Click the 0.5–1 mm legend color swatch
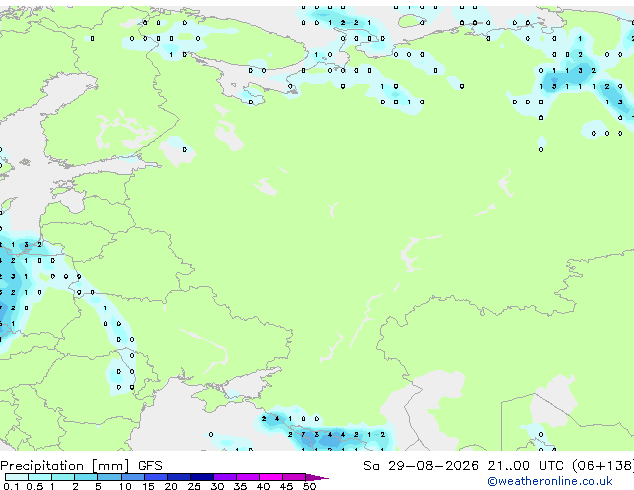The image size is (634, 490). pos(40,477)
